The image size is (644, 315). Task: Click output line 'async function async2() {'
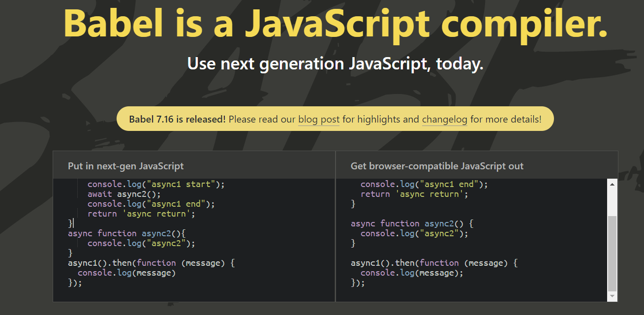click(412, 223)
